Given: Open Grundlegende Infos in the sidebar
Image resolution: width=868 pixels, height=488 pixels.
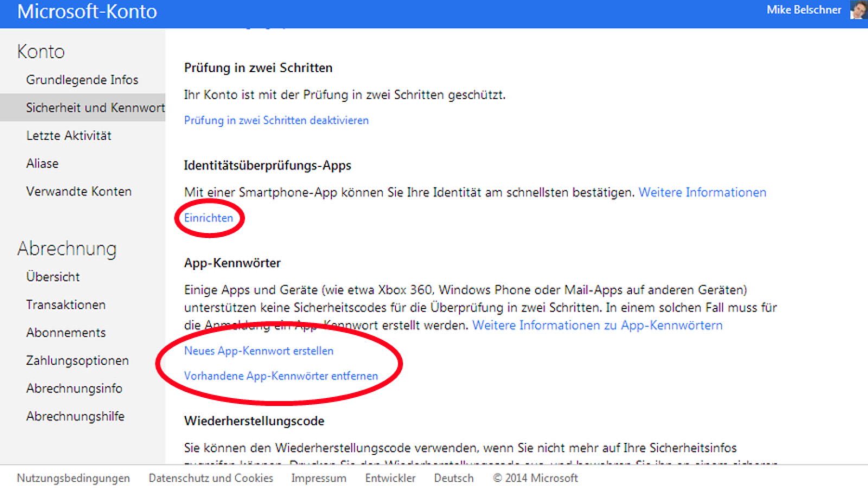Looking at the screenshot, I should pos(82,80).
